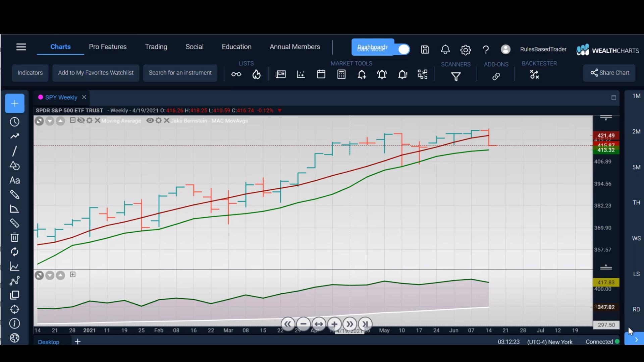Click the refresh chart icon
644x362 pixels.
[14, 252]
